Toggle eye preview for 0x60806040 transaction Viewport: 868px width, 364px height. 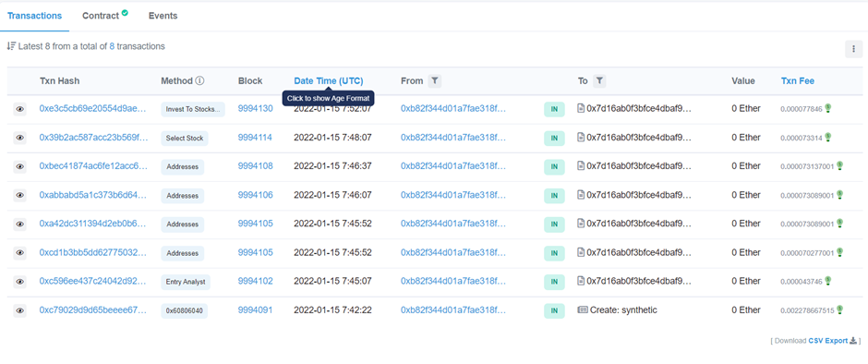pos(20,310)
